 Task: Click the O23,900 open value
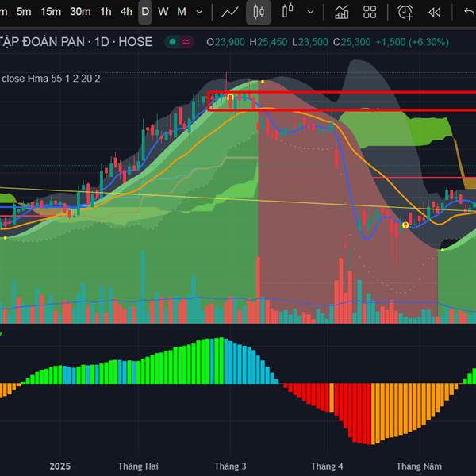click(x=225, y=42)
